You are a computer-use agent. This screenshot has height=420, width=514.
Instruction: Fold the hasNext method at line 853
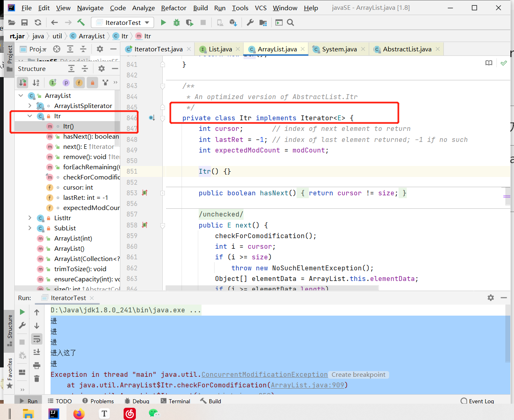point(162,193)
